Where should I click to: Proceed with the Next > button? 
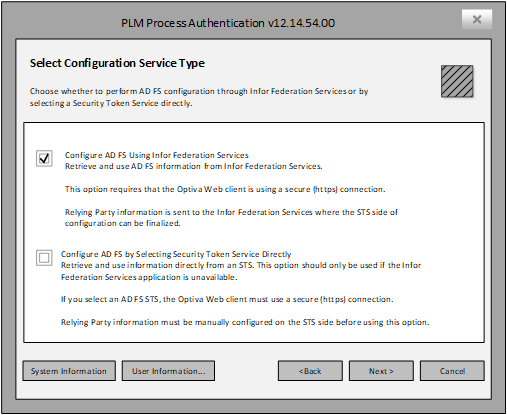[381, 371]
